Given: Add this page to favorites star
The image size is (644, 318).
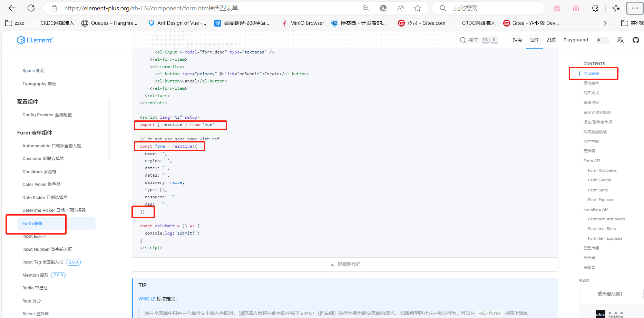Looking at the screenshot, I should pos(418,8).
